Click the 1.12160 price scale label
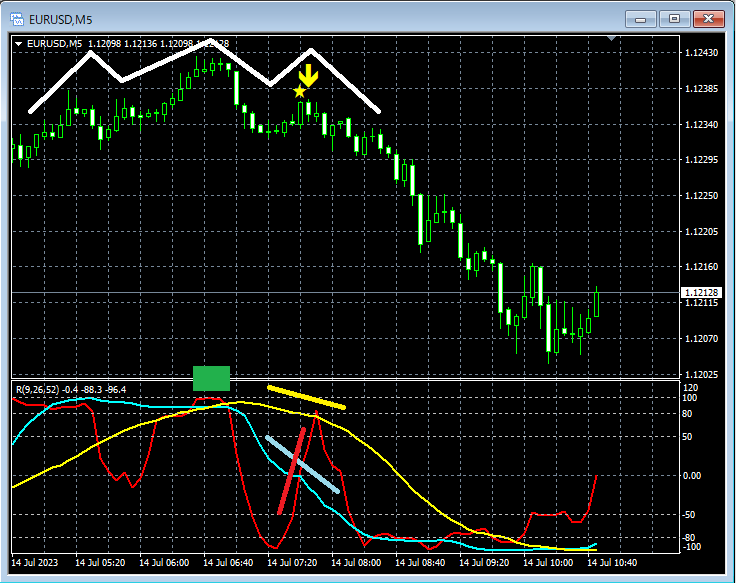The width and height of the screenshot is (737, 583). tap(701, 267)
